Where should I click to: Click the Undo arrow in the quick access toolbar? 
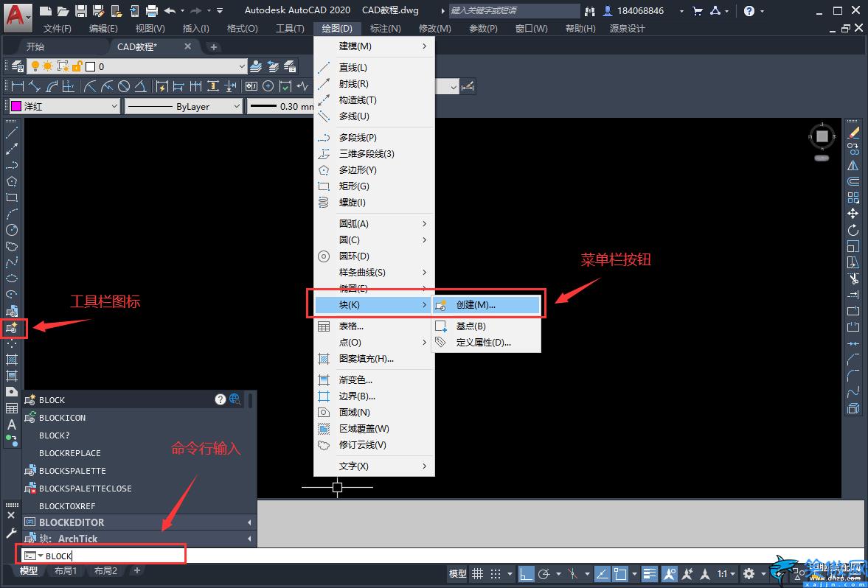tap(170, 10)
